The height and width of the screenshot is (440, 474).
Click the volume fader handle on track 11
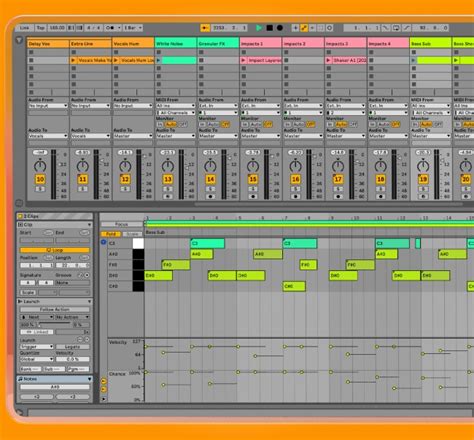click(x=102, y=160)
